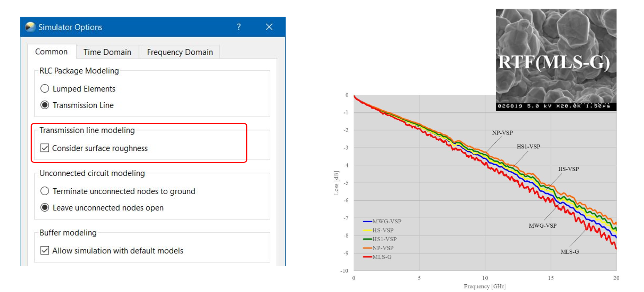The height and width of the screenshot is (292, 644).
Task: Select Leave unconnected nodes open
Action: tap(45, 208)
